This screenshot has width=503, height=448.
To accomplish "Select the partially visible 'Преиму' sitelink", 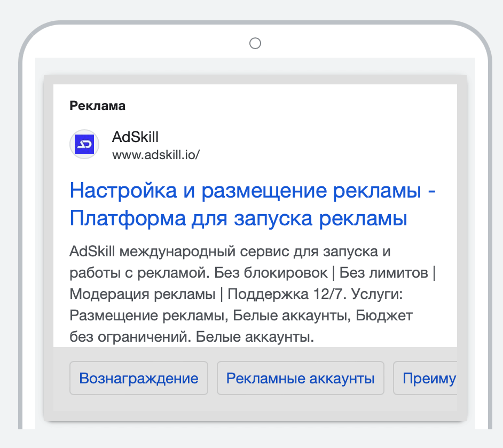I will [426, 378].
